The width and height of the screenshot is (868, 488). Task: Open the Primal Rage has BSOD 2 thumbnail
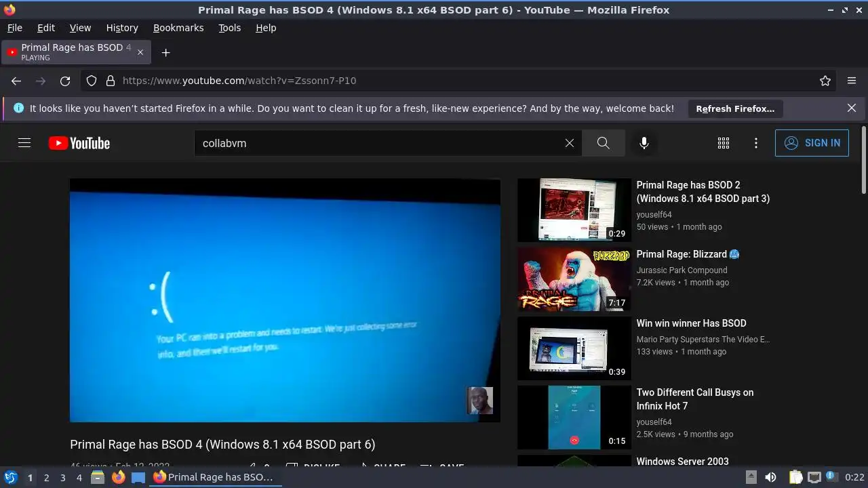(574, 210)
